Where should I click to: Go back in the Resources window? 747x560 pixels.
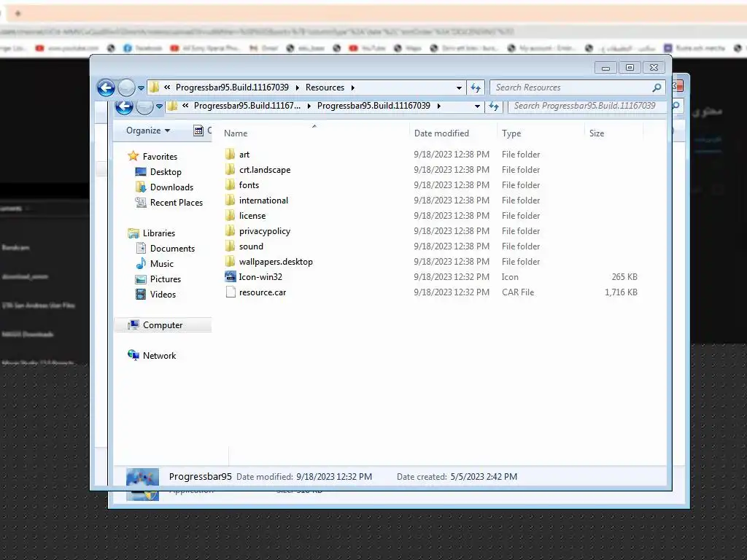click(x=106, y=87)
